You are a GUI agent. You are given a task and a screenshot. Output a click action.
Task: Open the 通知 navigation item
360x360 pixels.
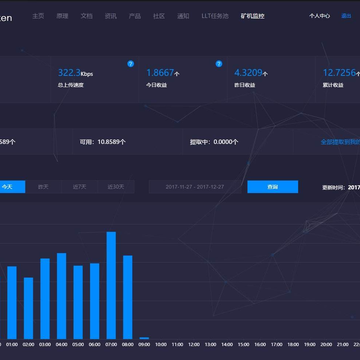pos(183,16)
